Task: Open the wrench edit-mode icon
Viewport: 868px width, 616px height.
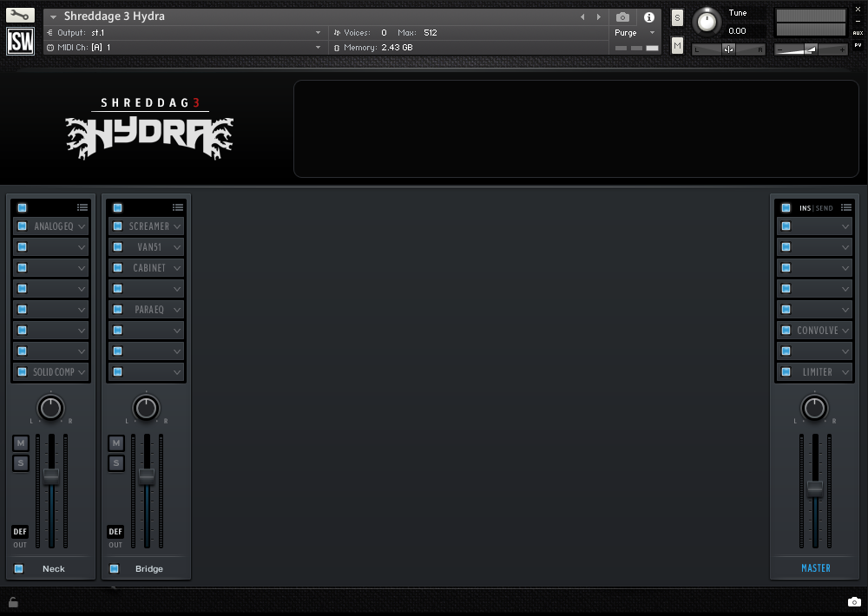Action: coord(20,15)
